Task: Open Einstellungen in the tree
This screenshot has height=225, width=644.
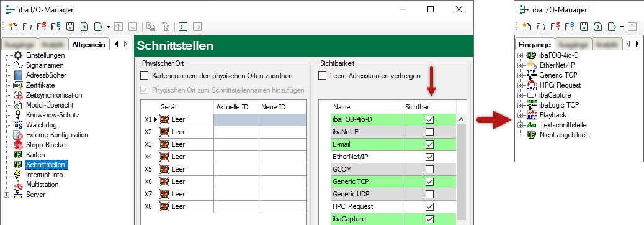Action: [x=45, y=55]
